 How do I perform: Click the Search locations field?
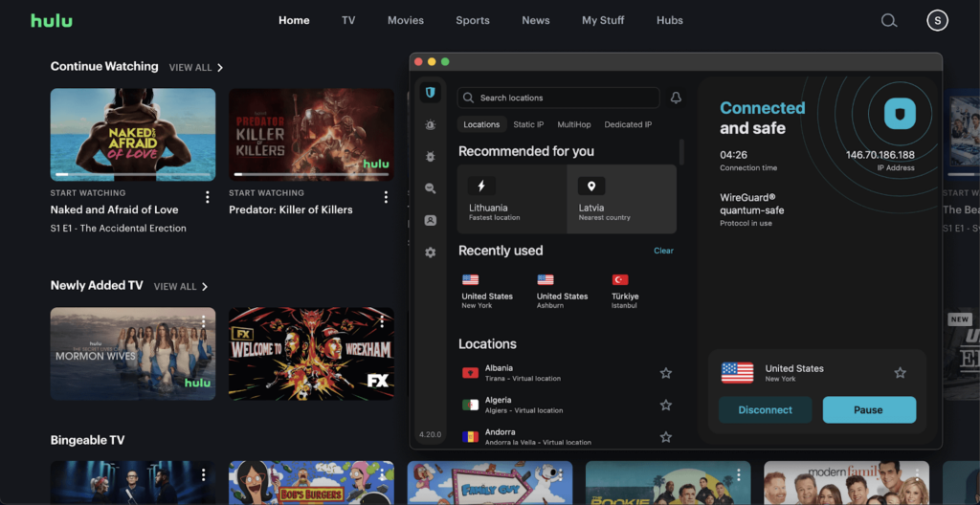[558, 99]
